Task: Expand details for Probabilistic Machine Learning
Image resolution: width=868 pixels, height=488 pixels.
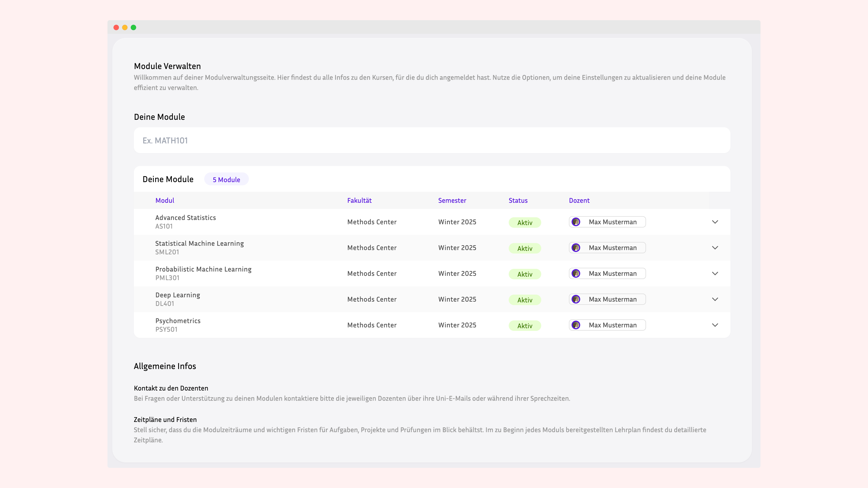Action: click(x=715, y=273)
